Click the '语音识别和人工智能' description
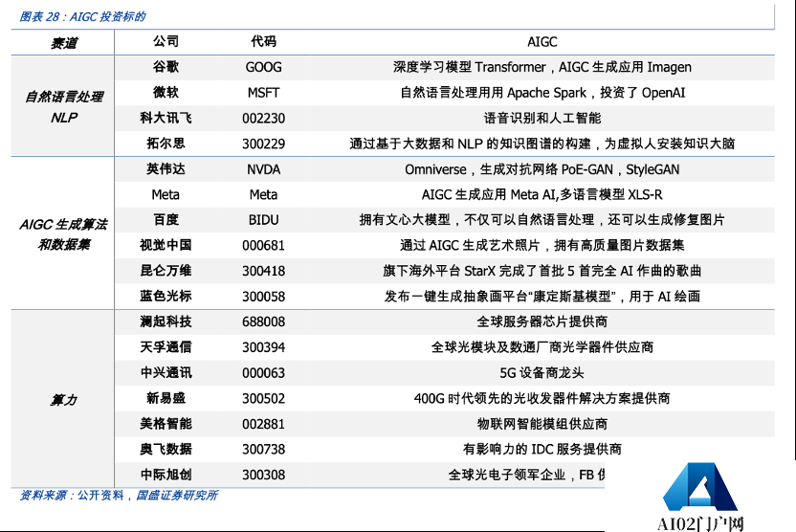 click(x=542, y=119)
